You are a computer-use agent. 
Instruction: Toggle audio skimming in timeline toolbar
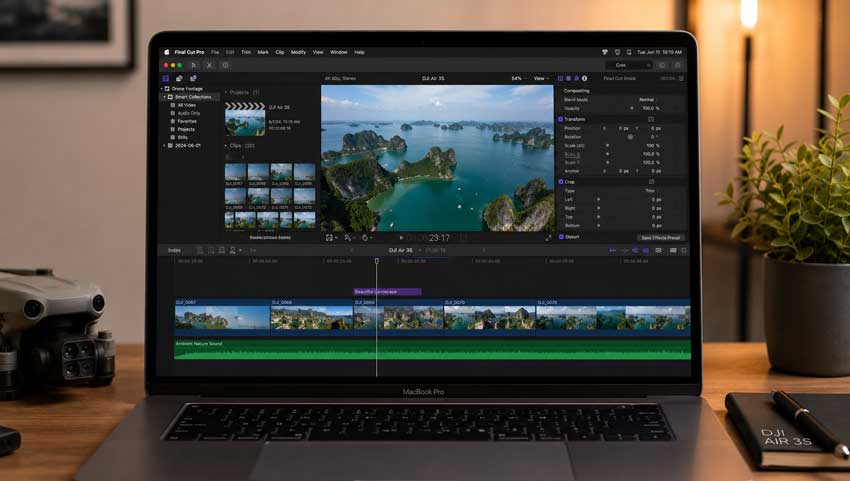coord(624,251)
